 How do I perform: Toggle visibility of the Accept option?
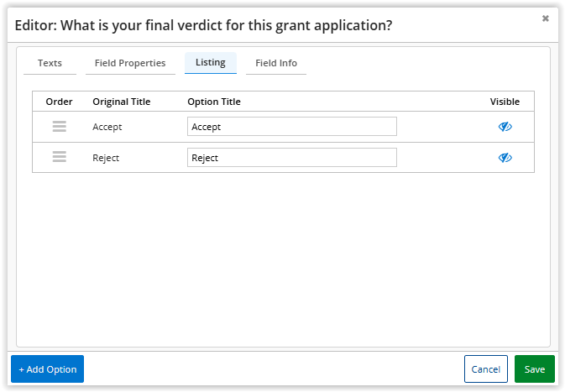pos(505,127)
